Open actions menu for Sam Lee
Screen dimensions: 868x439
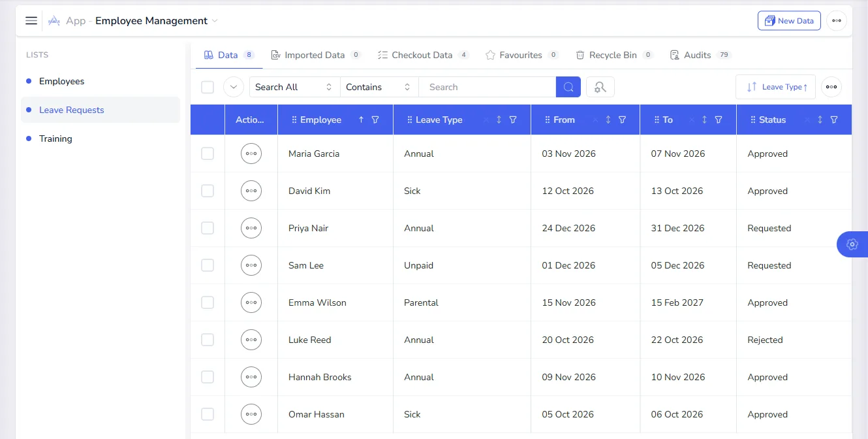click(251, 265)
